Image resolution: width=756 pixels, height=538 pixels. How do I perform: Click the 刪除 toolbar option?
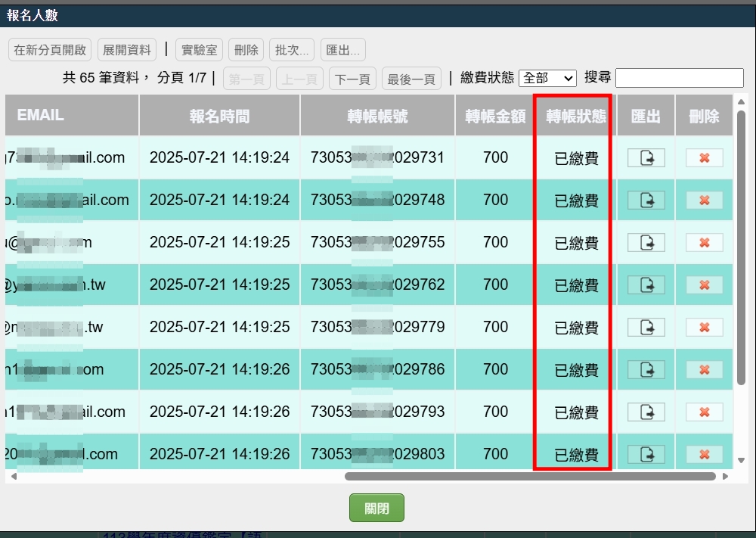pyautogui.click(x=246, y=49)
